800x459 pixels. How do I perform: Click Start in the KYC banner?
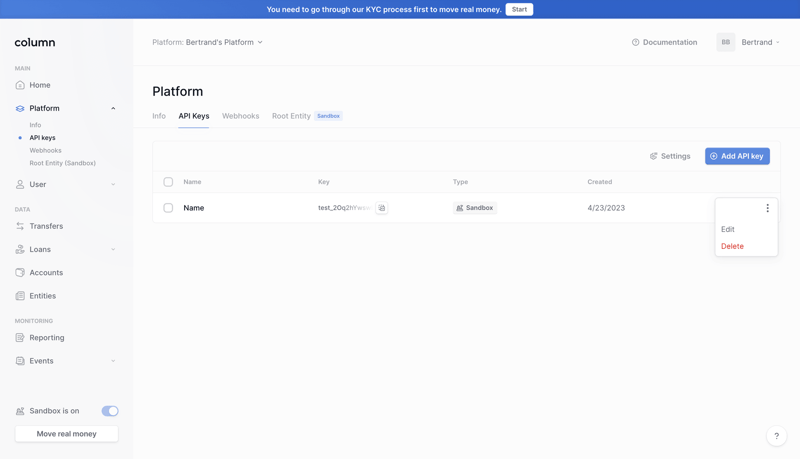(x=519, y=9)
